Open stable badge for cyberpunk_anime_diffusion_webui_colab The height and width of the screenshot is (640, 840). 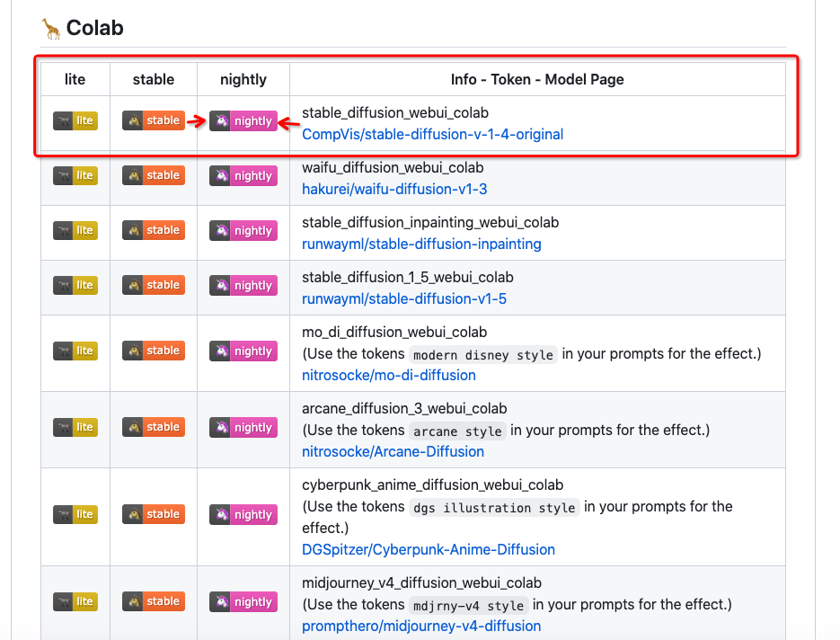click(x=154, y=514)
